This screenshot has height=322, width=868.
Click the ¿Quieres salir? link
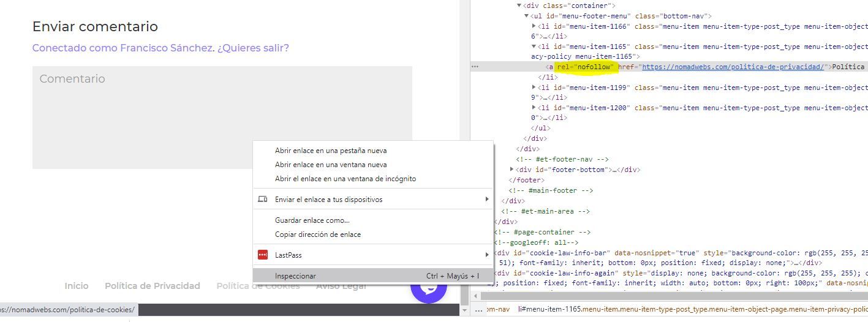tap(253, 48)
